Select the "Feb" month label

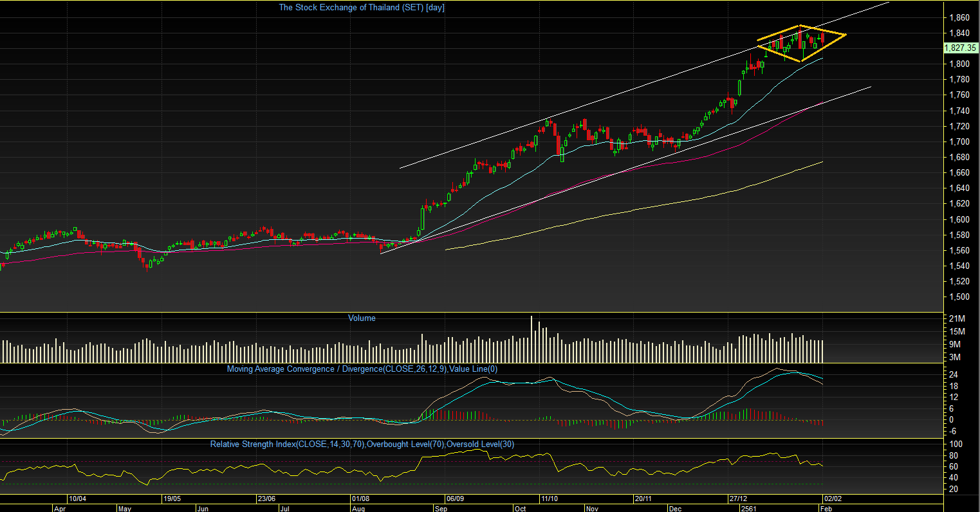click(x=827, y=507)
